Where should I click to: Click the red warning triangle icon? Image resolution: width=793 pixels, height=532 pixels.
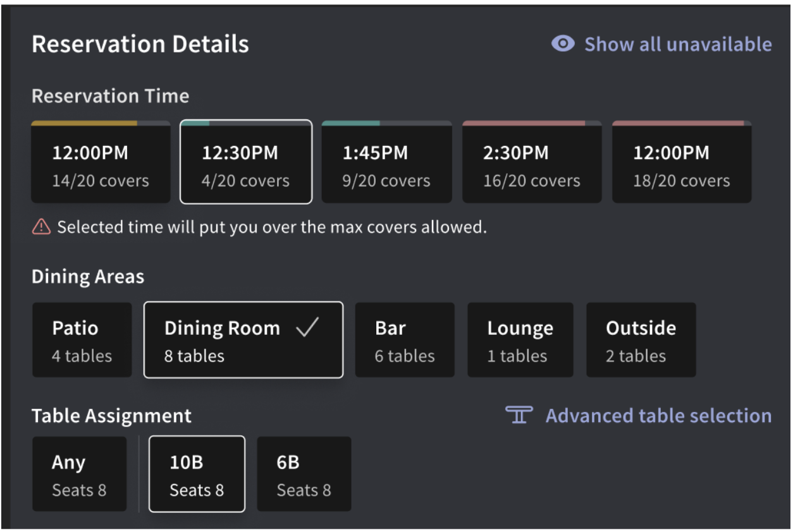pyautogui.click(x=41, y=227)
